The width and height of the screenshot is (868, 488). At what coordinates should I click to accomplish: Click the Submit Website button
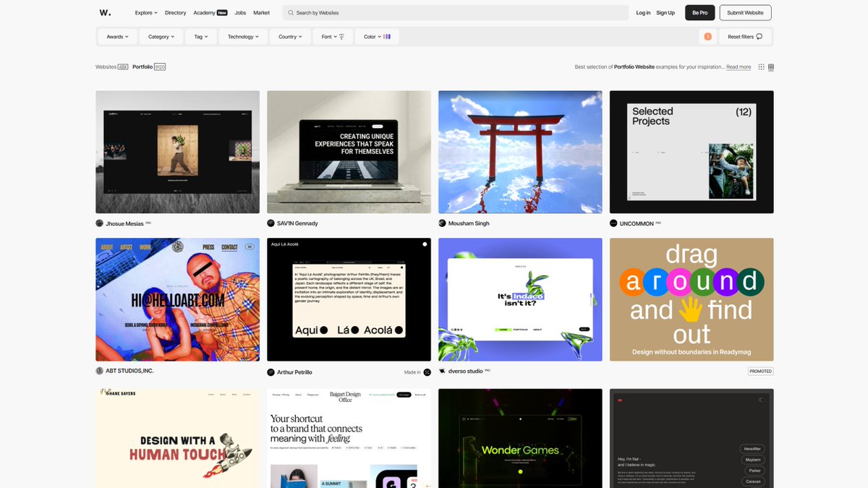coord(745,12)
